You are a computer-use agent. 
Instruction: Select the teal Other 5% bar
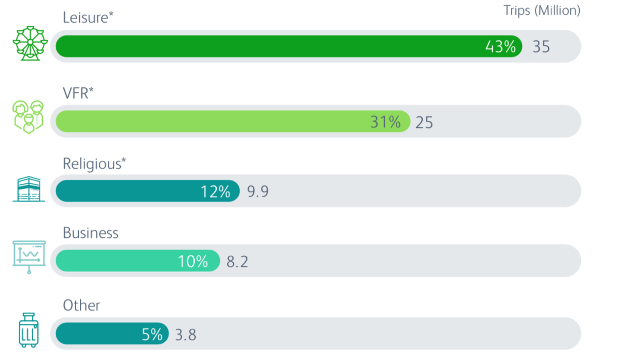pyautogui.click(x=112, y=333)
